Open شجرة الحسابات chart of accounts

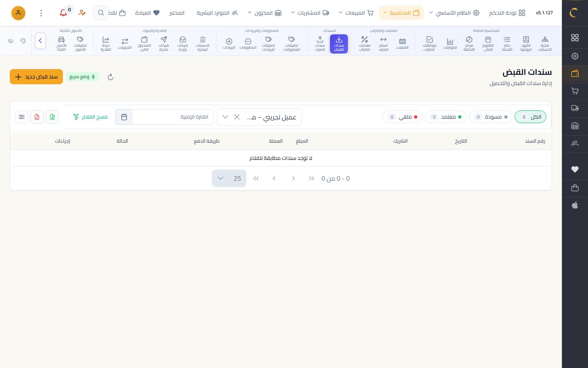click(545, 44)
